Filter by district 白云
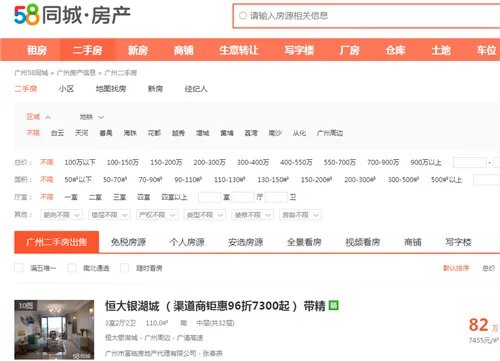Screen dimensions: 500x361 click(x=57, y=133)
